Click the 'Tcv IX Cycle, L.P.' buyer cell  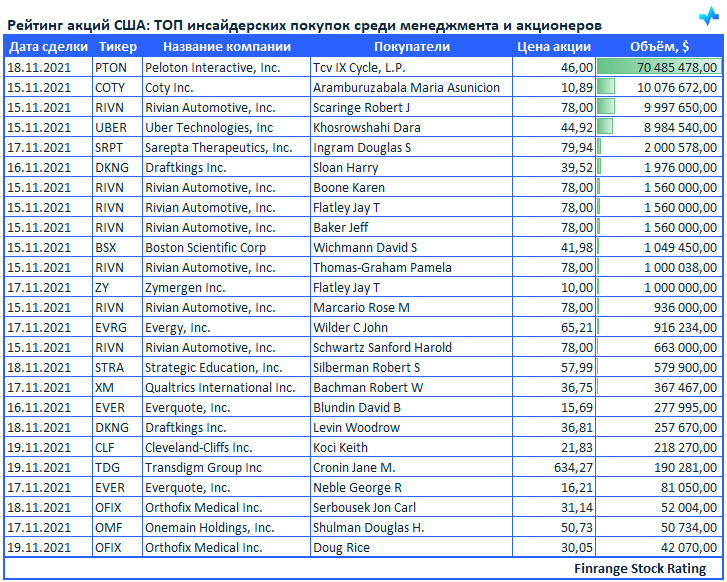point(411,67)
